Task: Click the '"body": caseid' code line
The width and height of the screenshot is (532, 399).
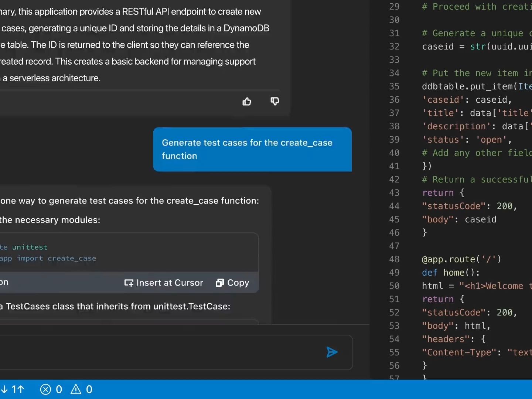Action: tap(459, 219)
